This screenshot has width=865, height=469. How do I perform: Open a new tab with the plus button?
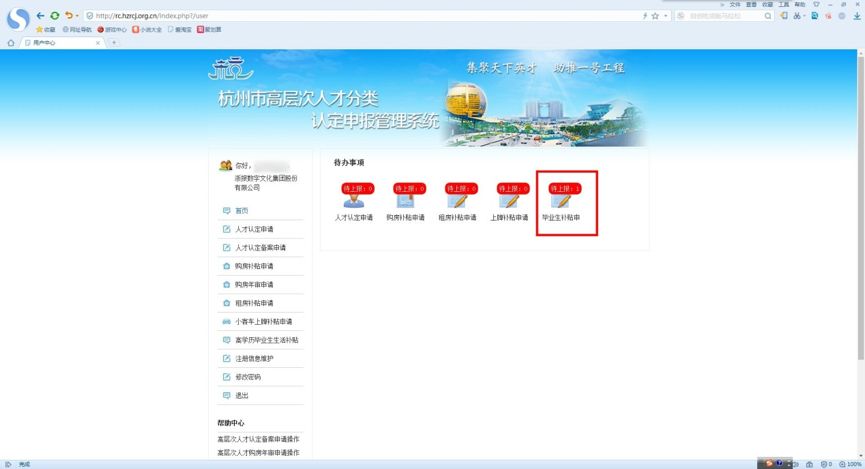114,42
